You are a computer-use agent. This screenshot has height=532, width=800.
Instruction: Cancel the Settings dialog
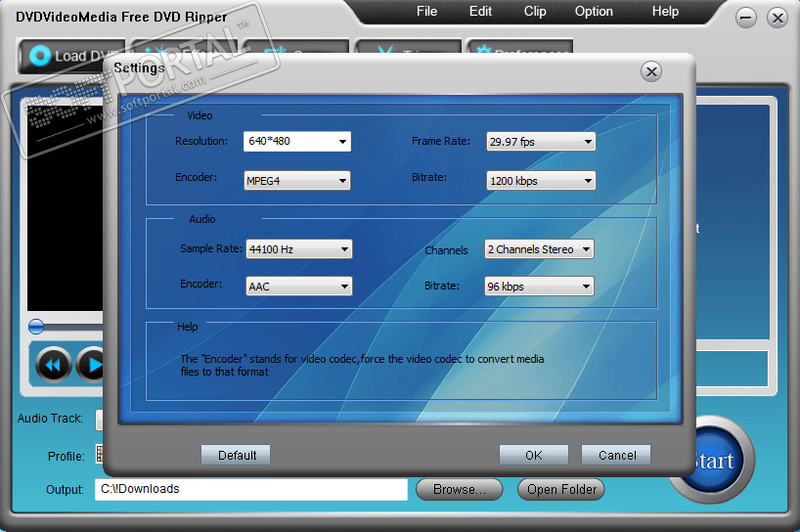616,455
